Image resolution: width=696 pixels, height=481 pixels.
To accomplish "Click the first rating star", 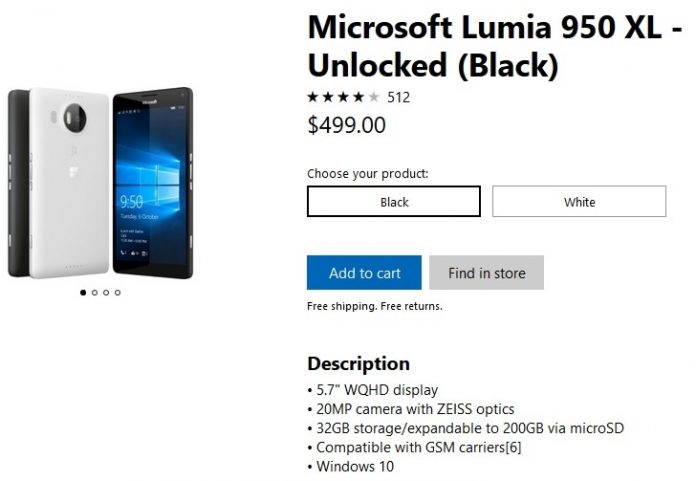I will (x=313, y=97).
